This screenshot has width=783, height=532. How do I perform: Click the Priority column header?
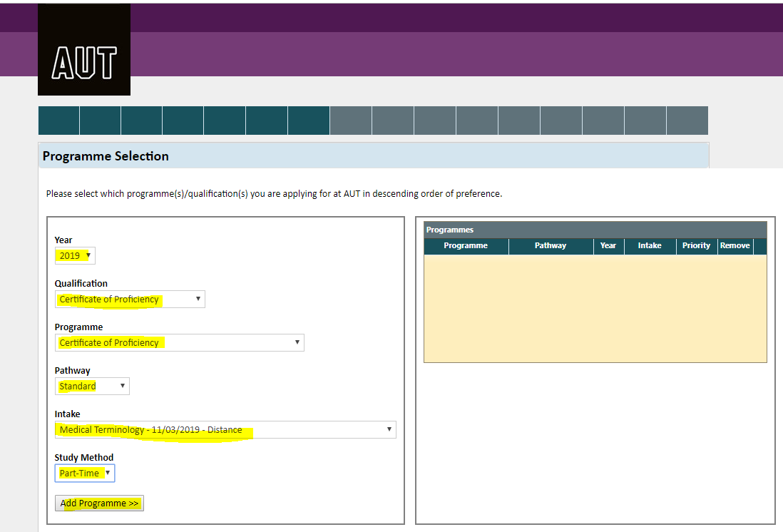pos(696,246)
